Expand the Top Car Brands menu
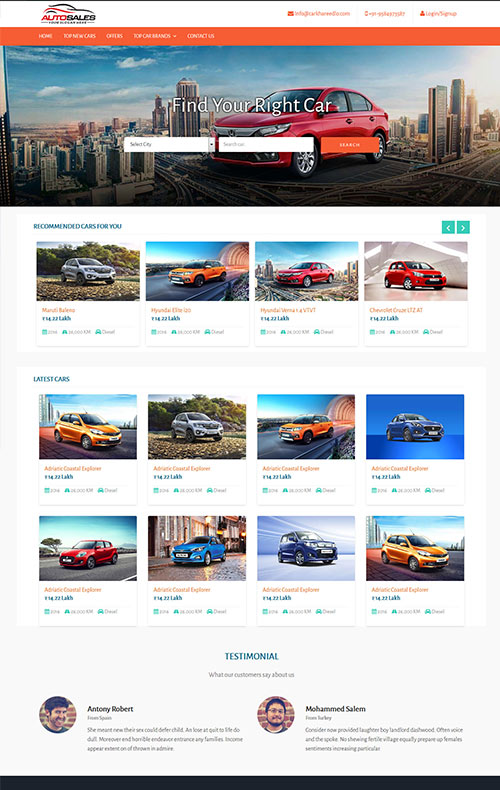 pyautogui.click(x=155, y=36)
